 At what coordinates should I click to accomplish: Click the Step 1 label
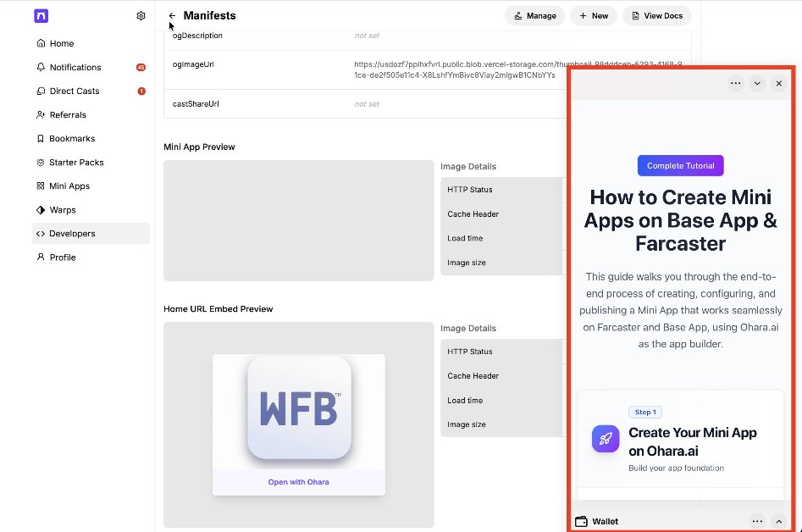(x=645, y=412)
